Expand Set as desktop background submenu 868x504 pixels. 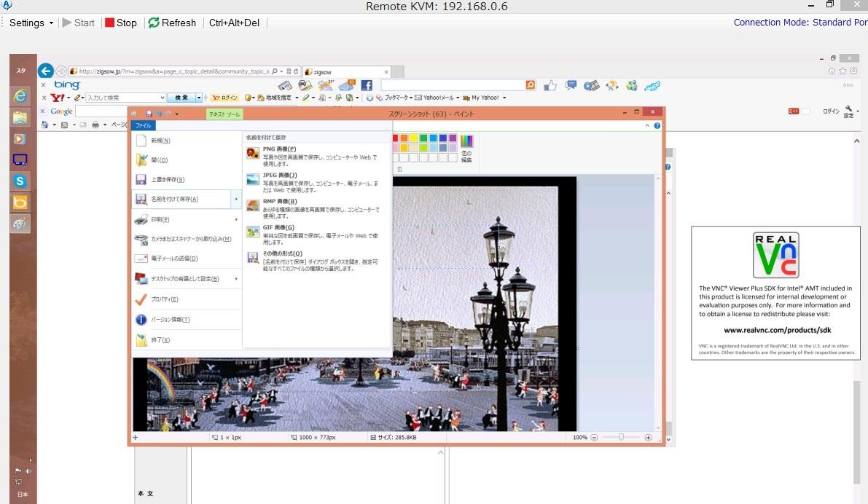coord(235,279)
